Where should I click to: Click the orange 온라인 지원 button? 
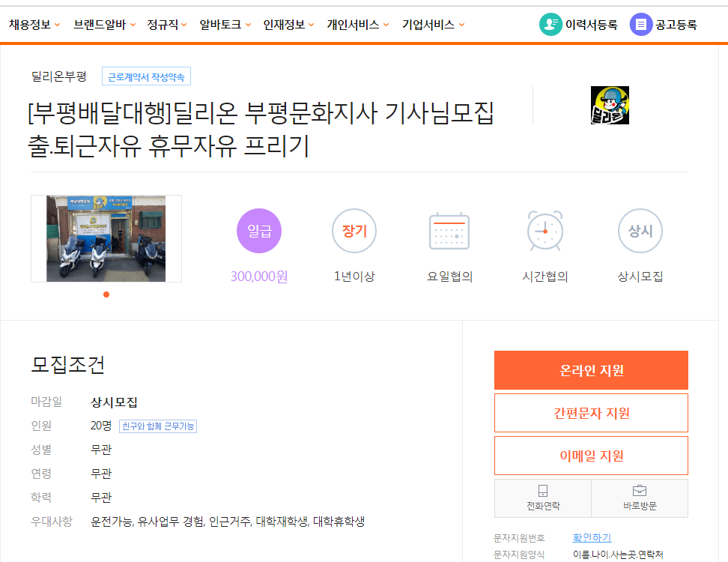point(591,370)
